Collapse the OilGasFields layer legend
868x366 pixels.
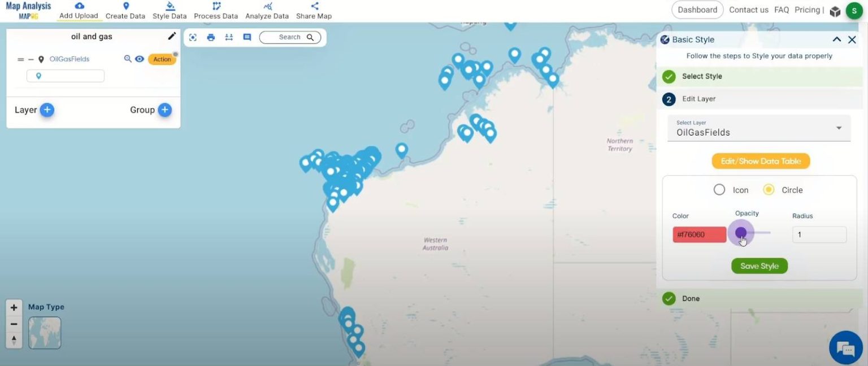coord(31,59)
